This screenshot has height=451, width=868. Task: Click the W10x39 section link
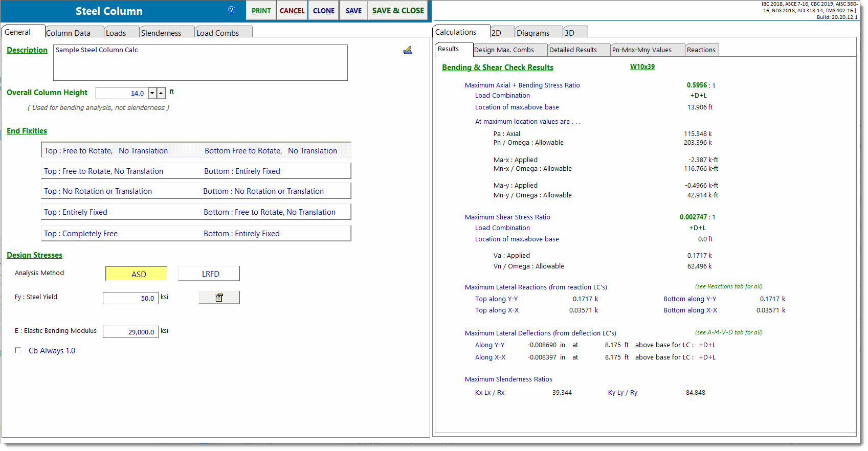(642, 66)
